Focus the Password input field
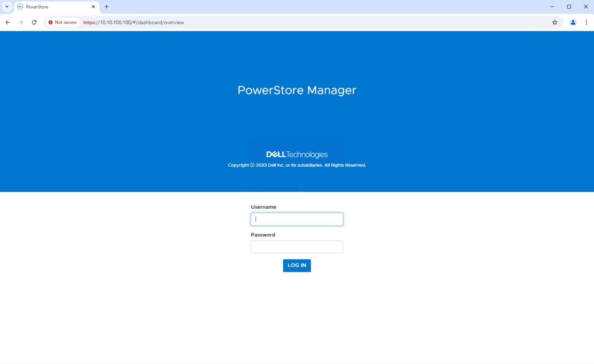Viewport: 594px width, 364px height. 297,247
